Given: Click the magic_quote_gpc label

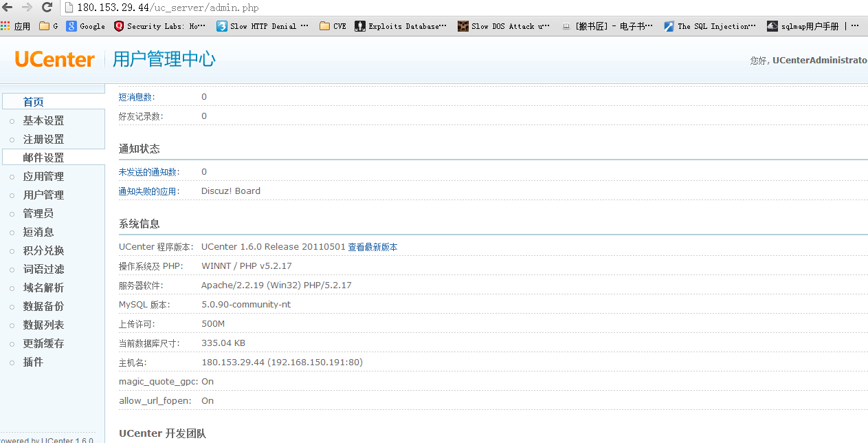Looking at the screenshot, I should coord(159,382).
